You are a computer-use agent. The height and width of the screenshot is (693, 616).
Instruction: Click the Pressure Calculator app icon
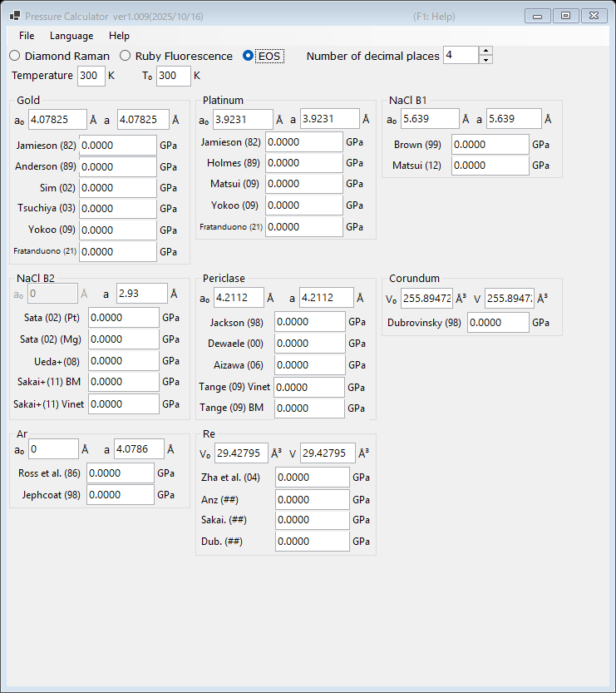15,17
